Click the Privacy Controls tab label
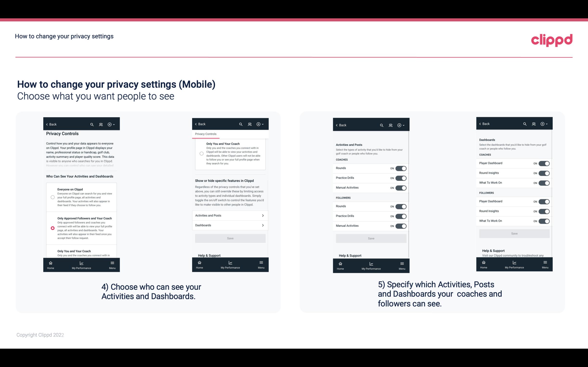The image size is (588, 367). (205, 134)
